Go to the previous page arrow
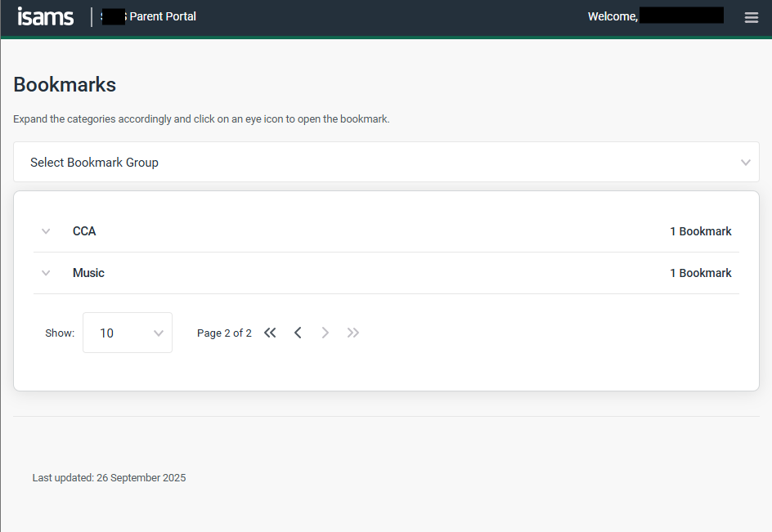Viewport: 772px width, 532px height. (x=298, y=333)
